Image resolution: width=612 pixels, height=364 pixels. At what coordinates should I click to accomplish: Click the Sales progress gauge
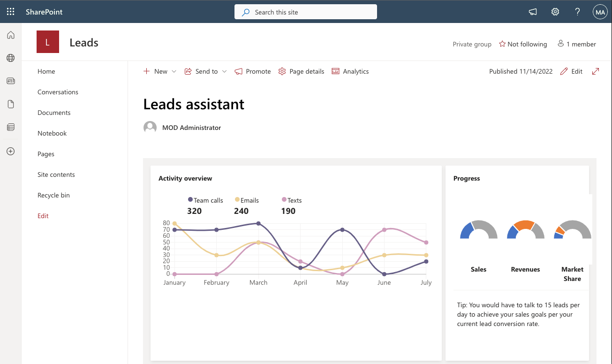478,230
